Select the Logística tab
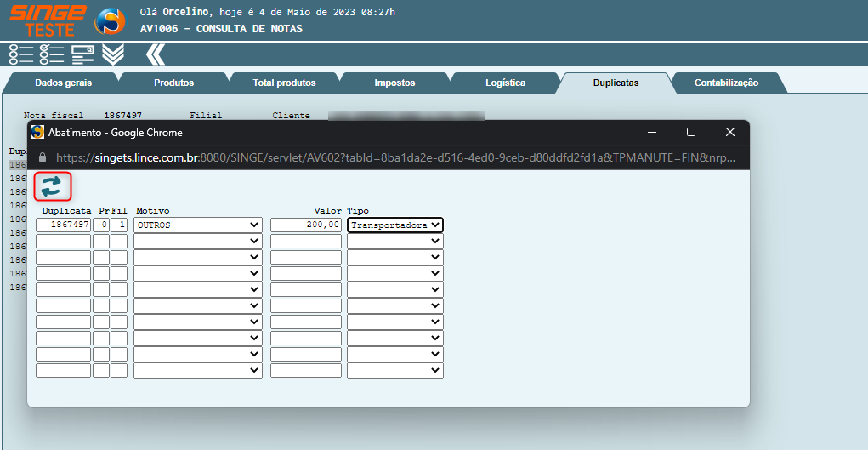Screen dimensions: 868x450 pyautogui.click(x=505, y=83)
